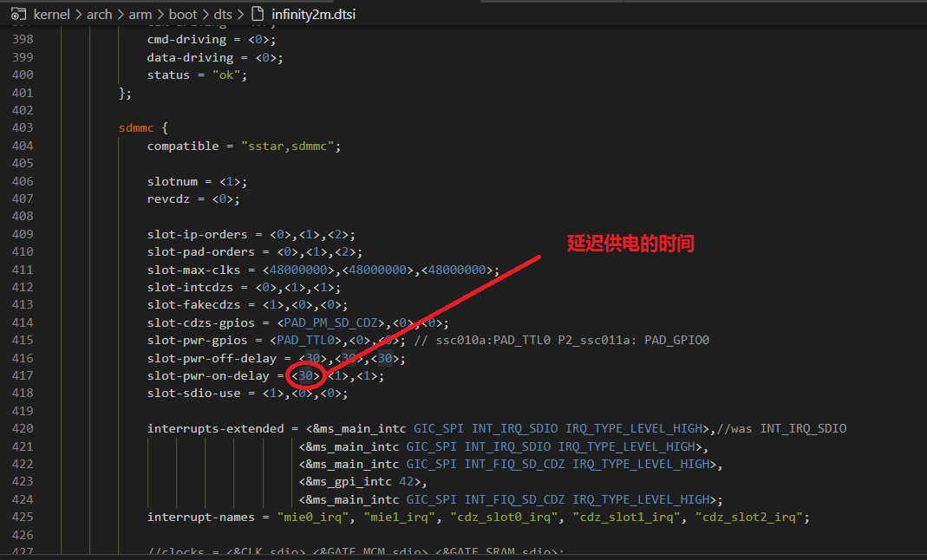Select the boot breadcrumb item
This screenshot has width=927, height=560.
183,14
